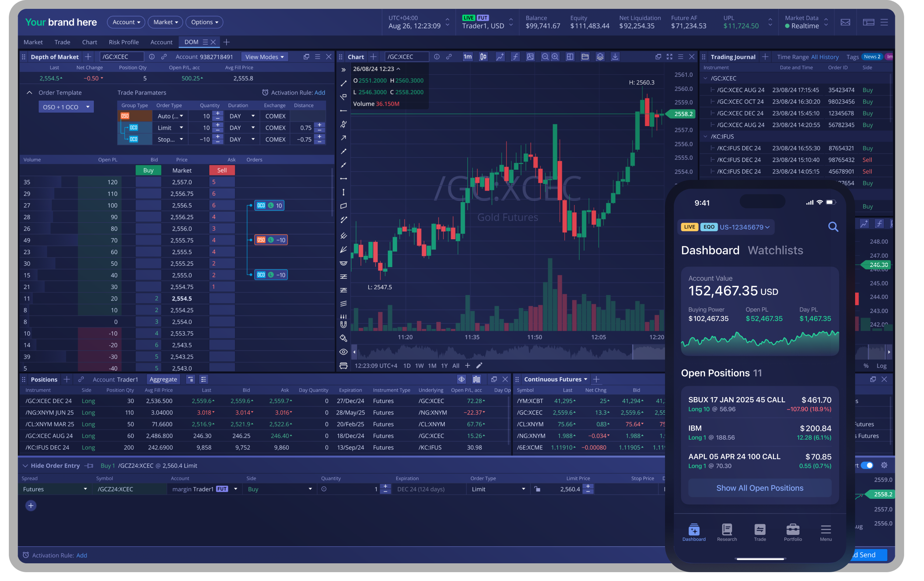Toggle the eye visibility icon in chart sidebar
This screenshot has height=581, width=924.
[x=343, y=352]
